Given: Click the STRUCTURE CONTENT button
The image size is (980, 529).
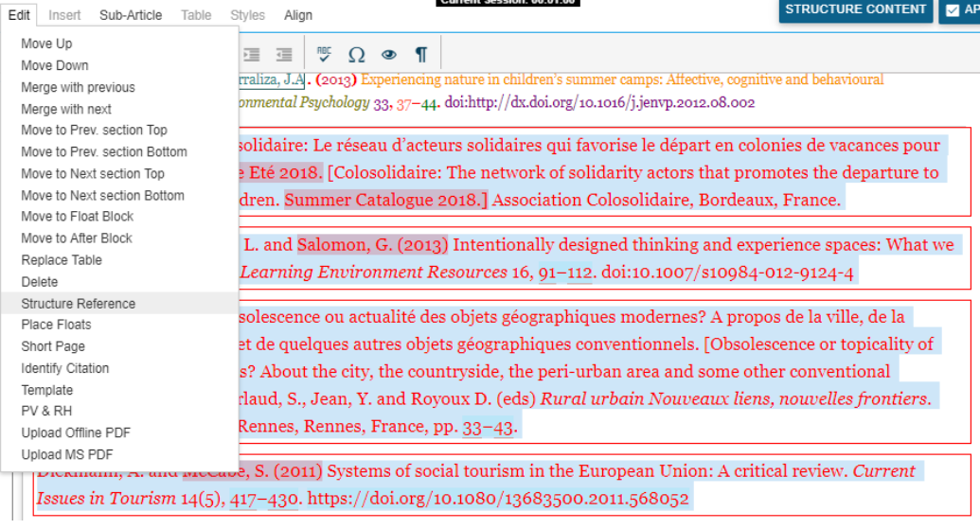Looking at the screenshot, I should (x=856, y=10).
